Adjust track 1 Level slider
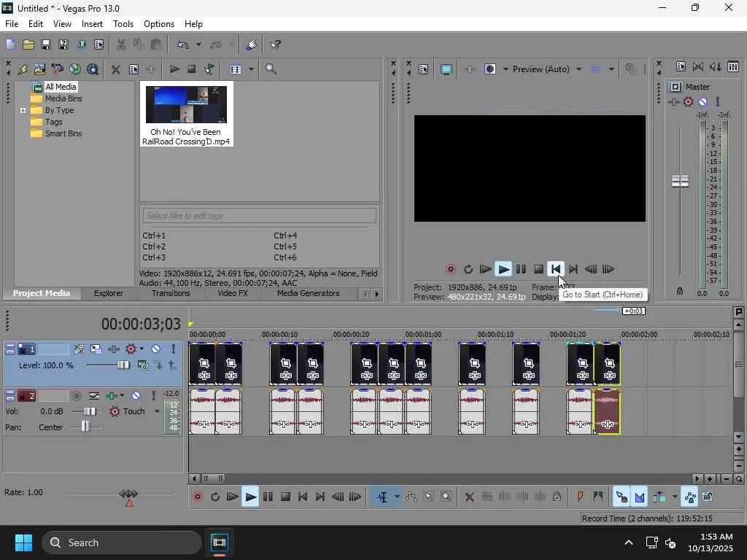The width and height of the screenshot is (747, 560). [x=123, y=365]
